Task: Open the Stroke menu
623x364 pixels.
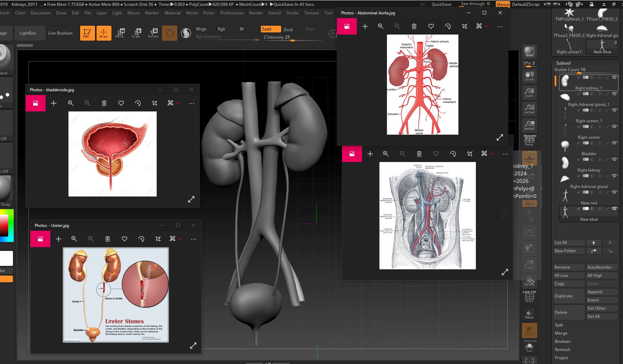Action: click(x=292, y=13)
